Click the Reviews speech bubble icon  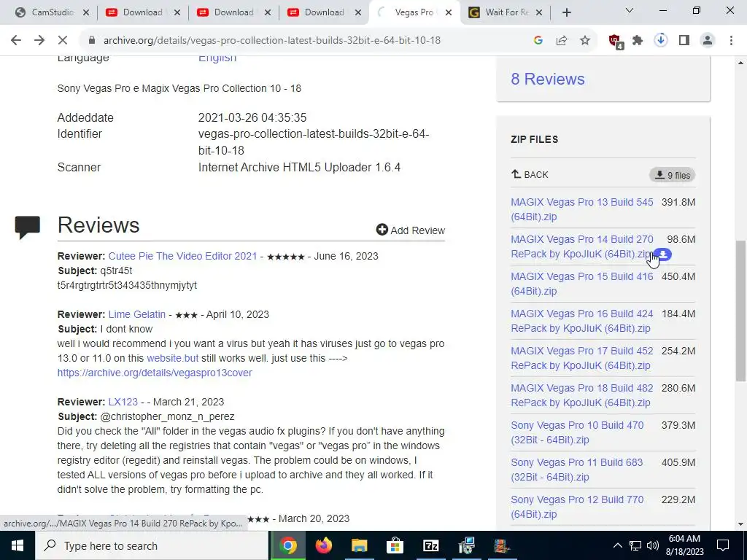[x=28, y=227]
